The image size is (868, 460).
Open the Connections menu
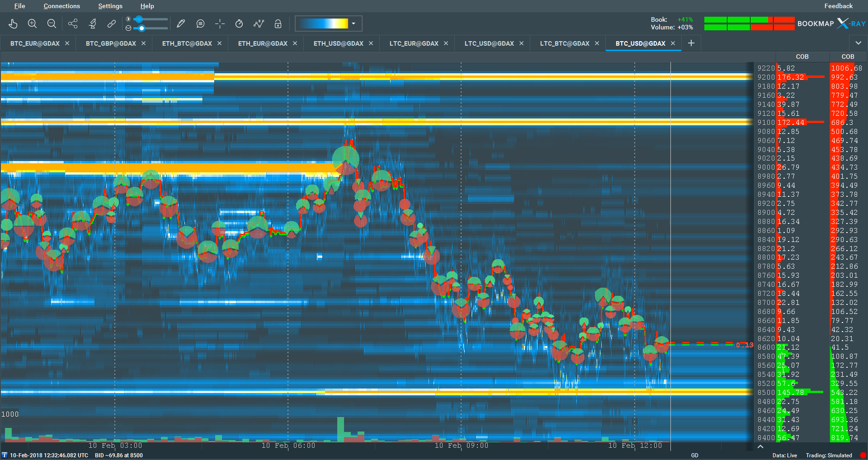[61, 6]
